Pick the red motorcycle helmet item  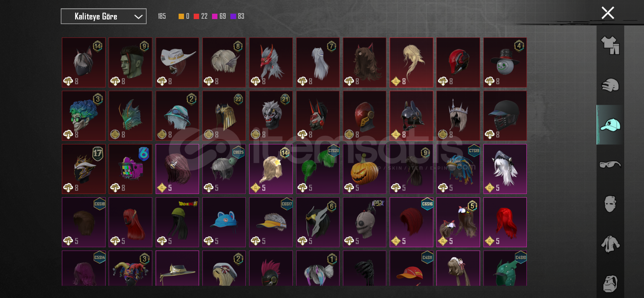pos(458,62)
